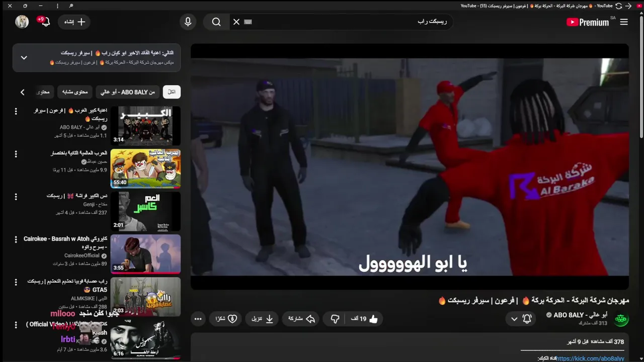Open options menu for دس الكبير فراشة video

(16, 197)
